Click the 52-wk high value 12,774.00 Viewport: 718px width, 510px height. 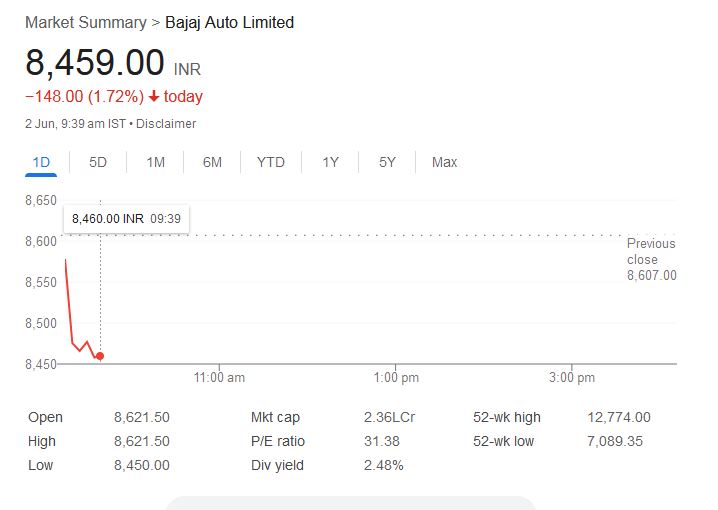click(x=618, y=417)
